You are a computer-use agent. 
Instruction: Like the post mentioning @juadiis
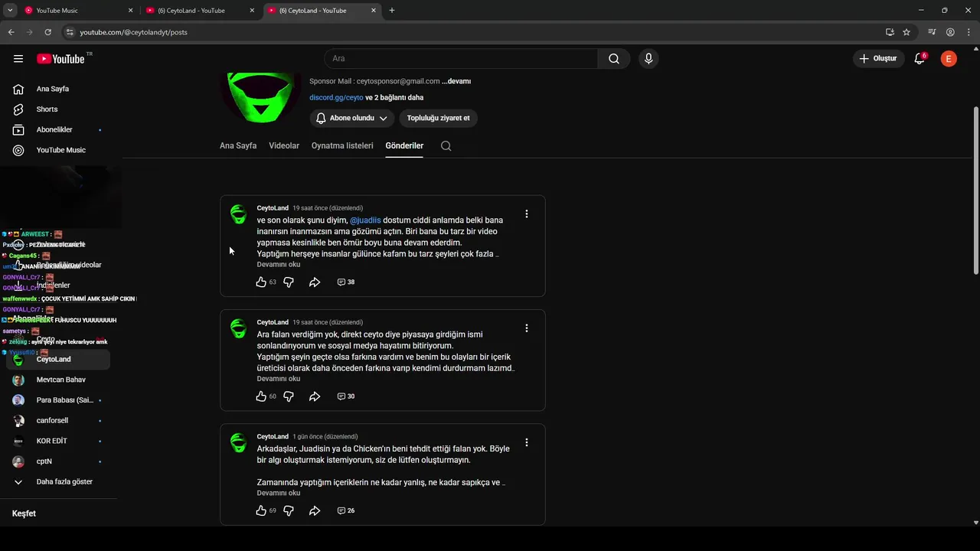261,282
